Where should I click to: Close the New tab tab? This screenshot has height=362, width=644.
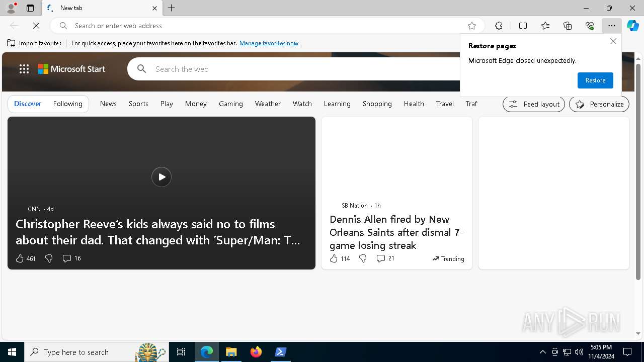154,8
